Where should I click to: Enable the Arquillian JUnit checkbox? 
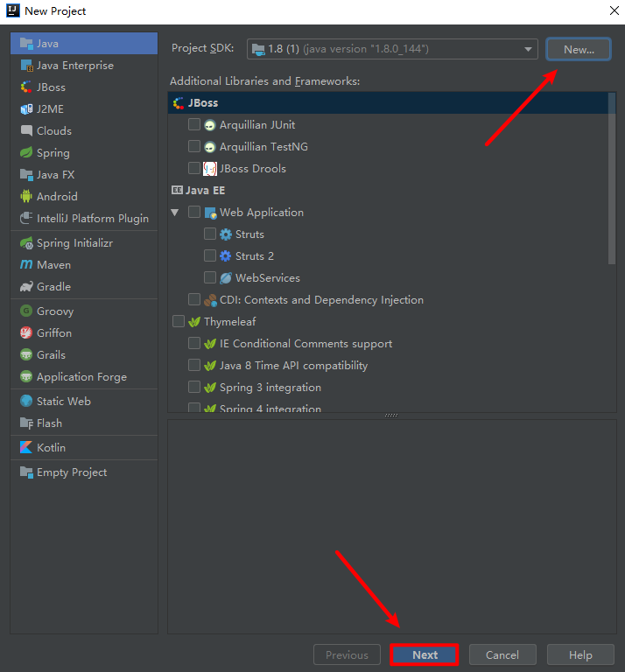tap(194, 124)
